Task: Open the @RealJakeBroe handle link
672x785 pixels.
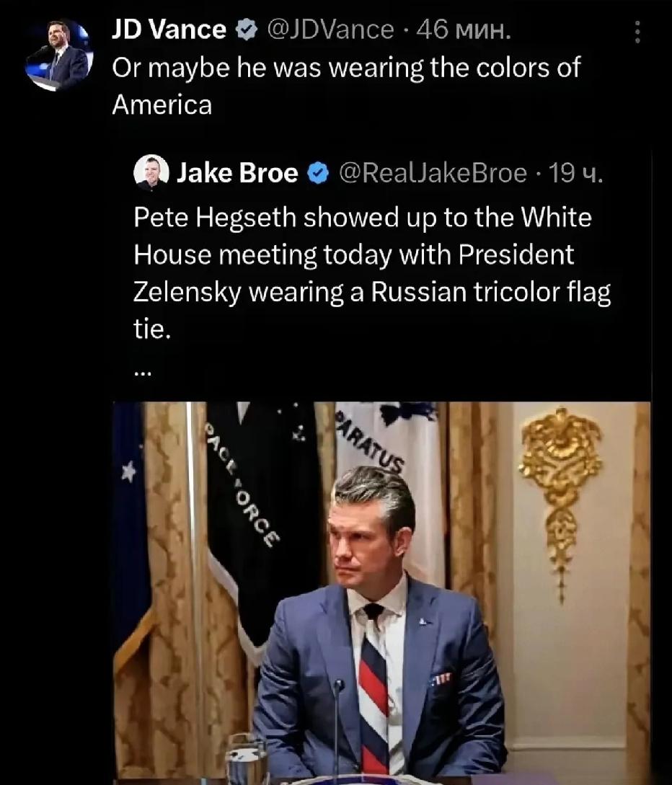Action: 433,173
